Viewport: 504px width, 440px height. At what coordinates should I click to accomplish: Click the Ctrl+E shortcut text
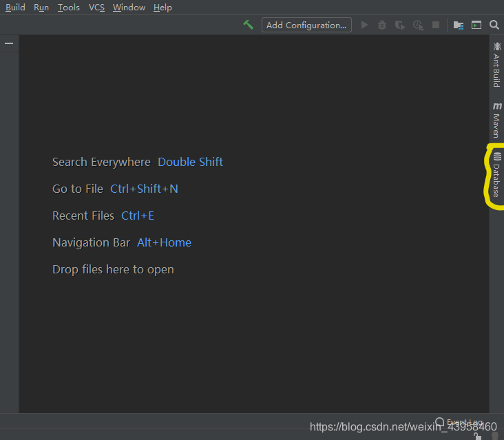[x=138, y=216]
